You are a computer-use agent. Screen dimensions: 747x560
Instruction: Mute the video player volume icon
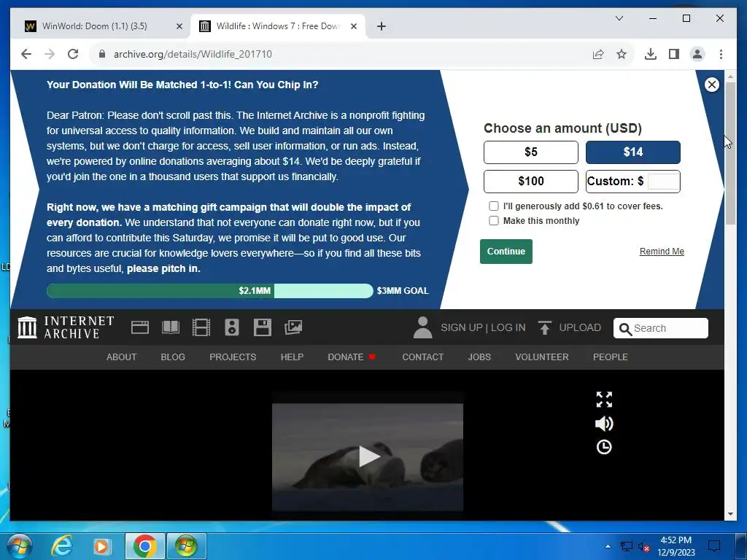tap(604, 424)
